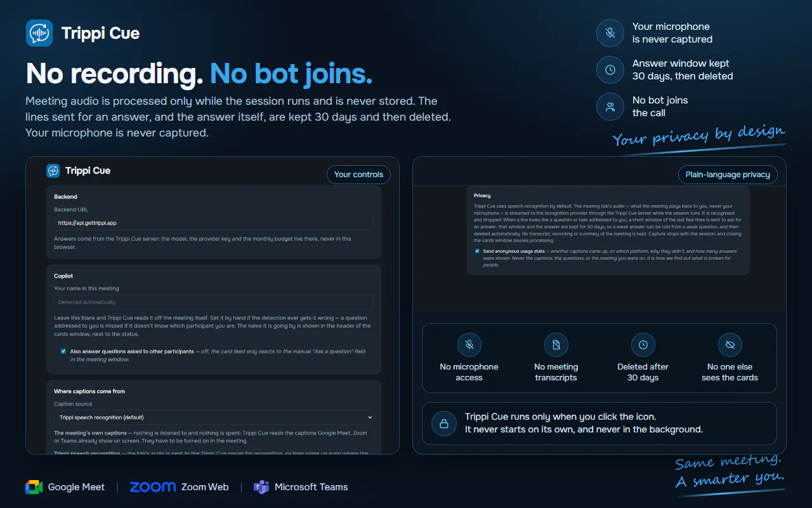Toggle 'Send anonymous usage stats' checkbox
Viewport: 812px width, 508px height.
point(477,251)
